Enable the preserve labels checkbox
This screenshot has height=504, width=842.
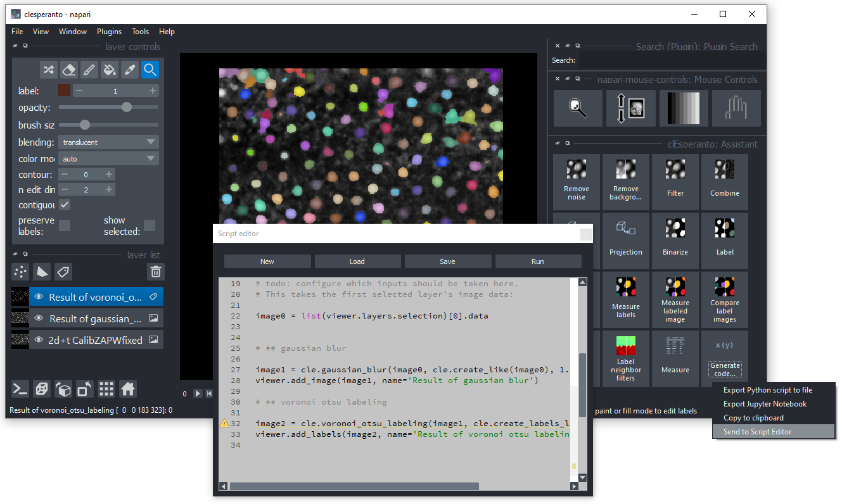point(65,225)
